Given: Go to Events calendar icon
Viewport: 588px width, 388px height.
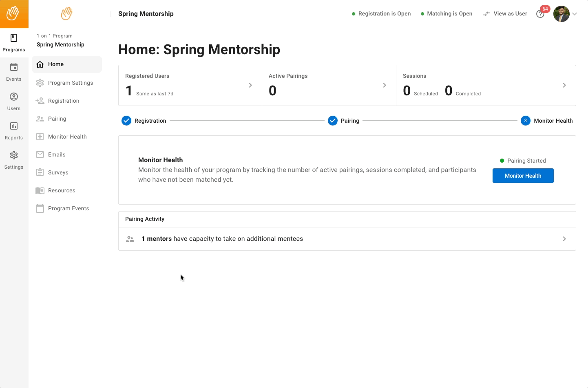Looking at the screenshot, I should tap(14, 67).
